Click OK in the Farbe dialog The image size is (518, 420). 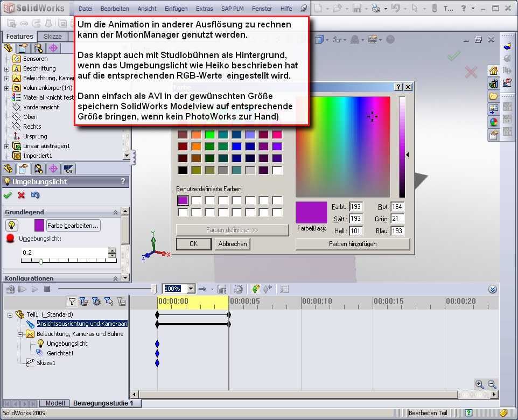point(194,244)
